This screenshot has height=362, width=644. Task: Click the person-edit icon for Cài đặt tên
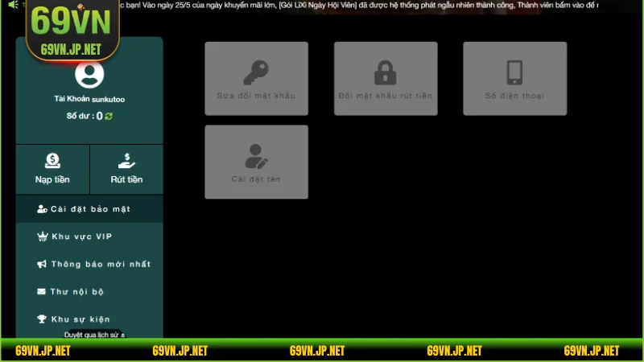point(256,155)
